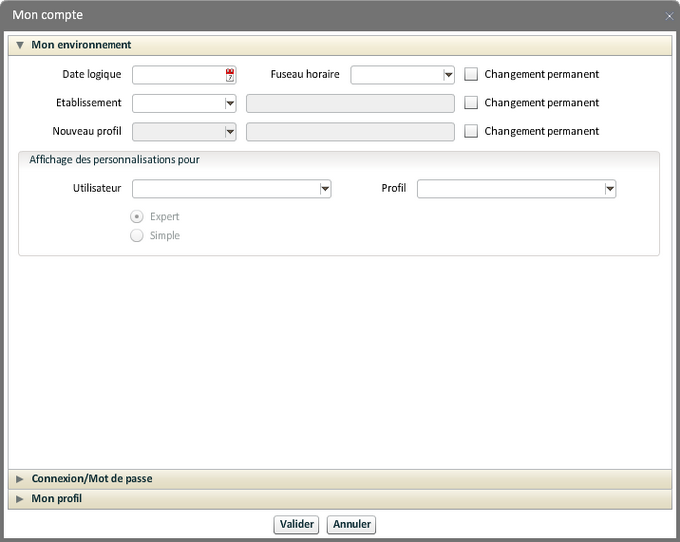Expand the Mon profil section
680x542 pixels.
click(x=56, y=498)
